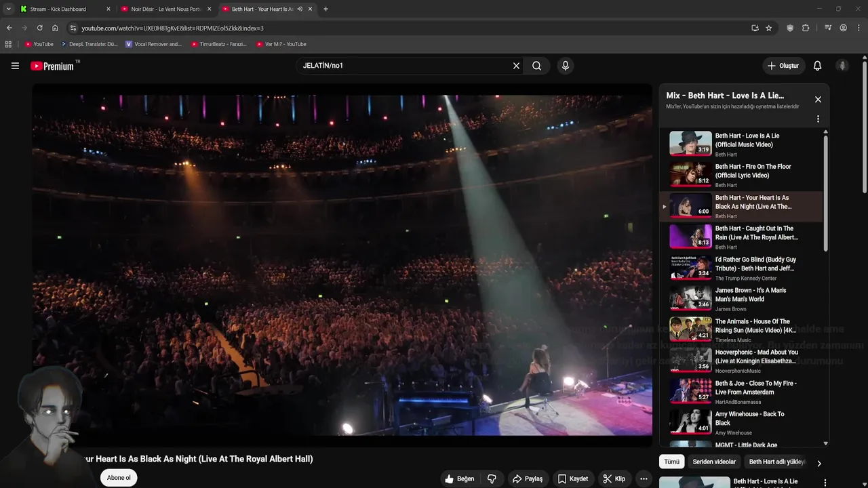Viewport: 868px width, 488px height.
Task: Select currently playing Your Heart Is As Black item
Action: pyautogui.click(x=742, y=206)
